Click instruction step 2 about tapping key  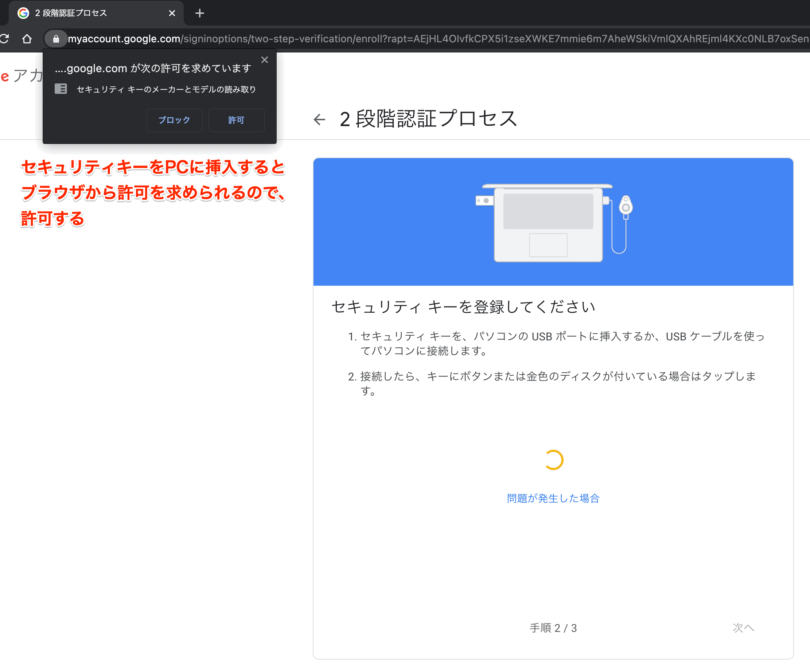[552, 383]
